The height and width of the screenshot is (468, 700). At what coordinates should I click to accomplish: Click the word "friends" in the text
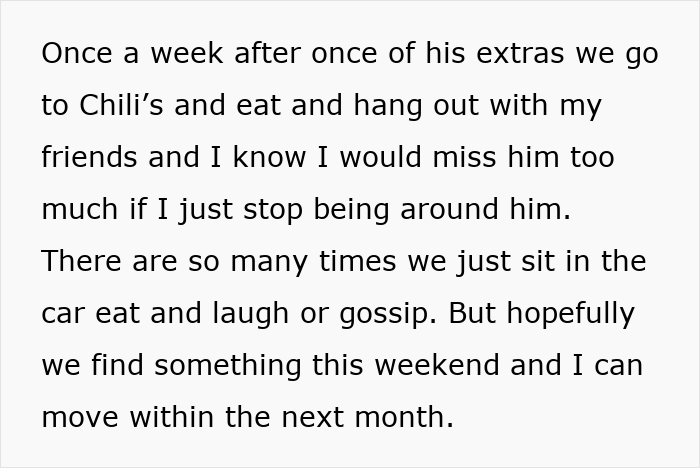pos(89,157)
